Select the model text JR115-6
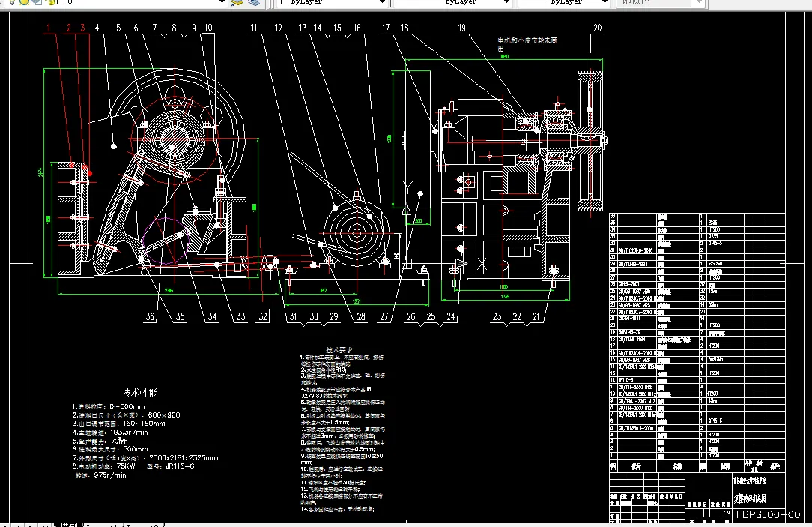The height and width of the screenshot is (527, 812). tap(181, 466)
